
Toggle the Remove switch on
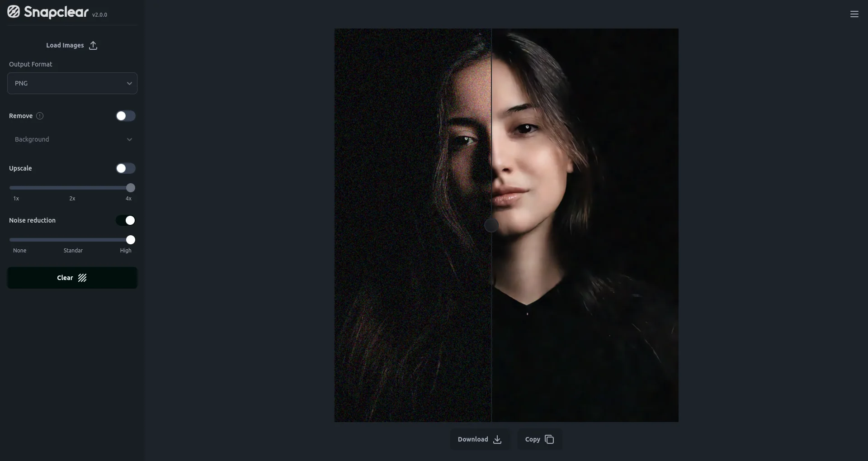tap(125, 116)
